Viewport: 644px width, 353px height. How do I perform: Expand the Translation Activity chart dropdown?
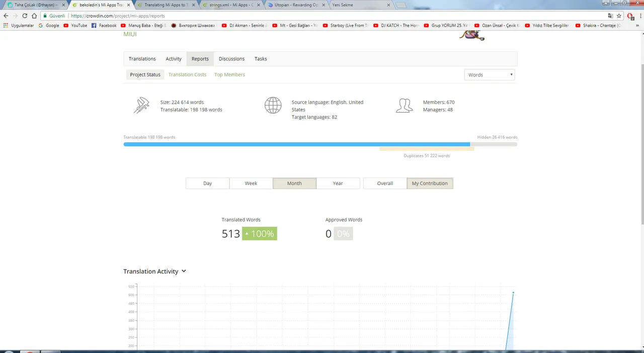click(x=184, y=271)
